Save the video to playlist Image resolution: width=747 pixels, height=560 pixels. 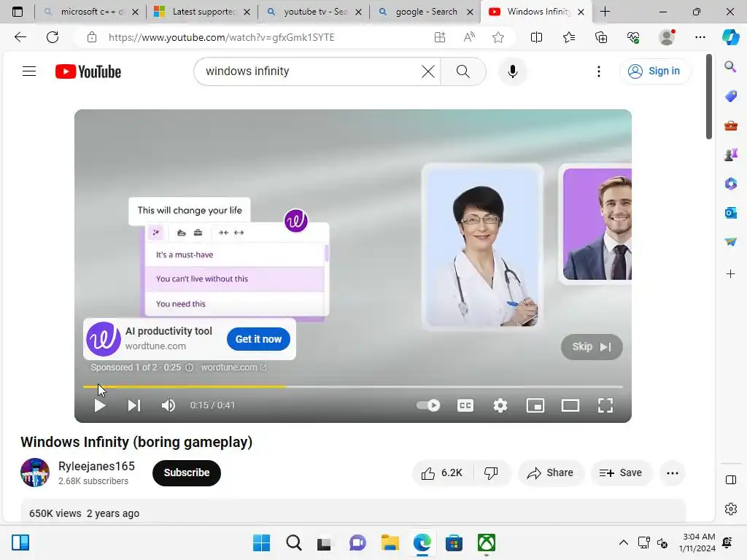[x=621, y=472]
